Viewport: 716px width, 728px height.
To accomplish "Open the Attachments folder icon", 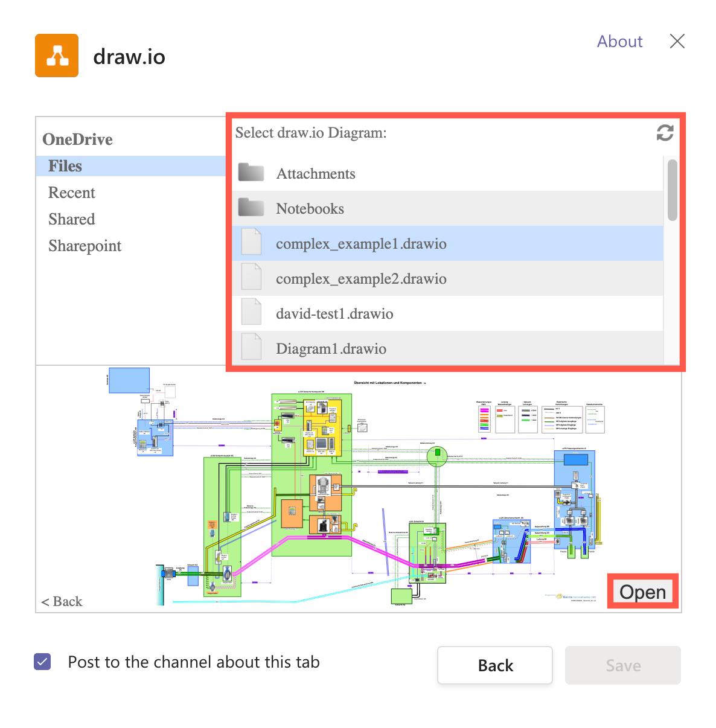I will 251,172.
